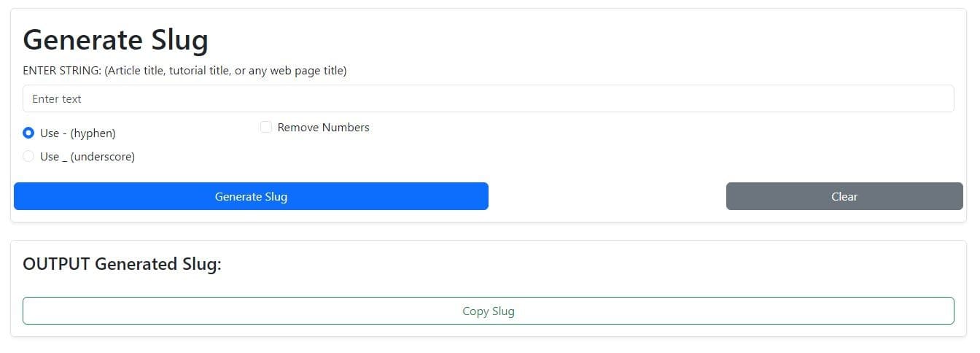980x353 pixels.
Task: Enable the Remove Numbers checkbox
Action: tap(266, 127)
